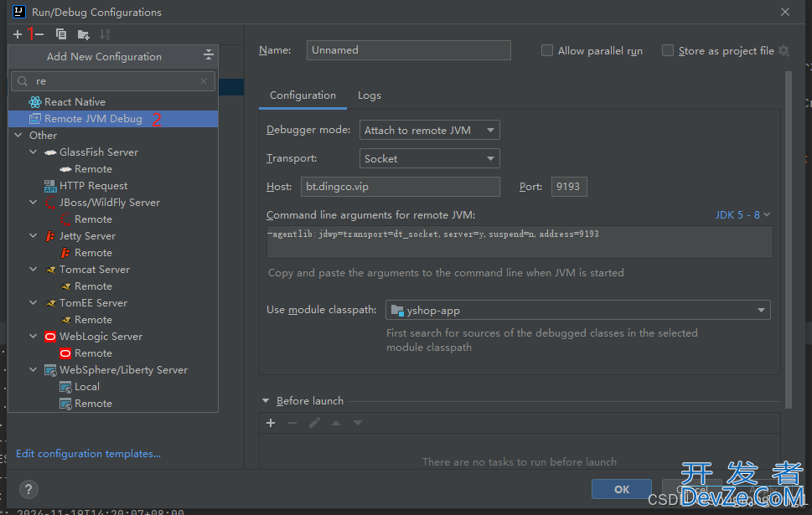Viewport: 812px width, 515px height.
Task: Collapse the GlassFish Server node
Action: 34,152
